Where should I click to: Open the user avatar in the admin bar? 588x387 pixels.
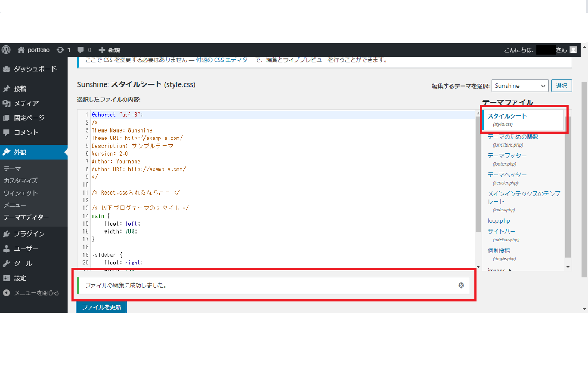tap(573, 50)
